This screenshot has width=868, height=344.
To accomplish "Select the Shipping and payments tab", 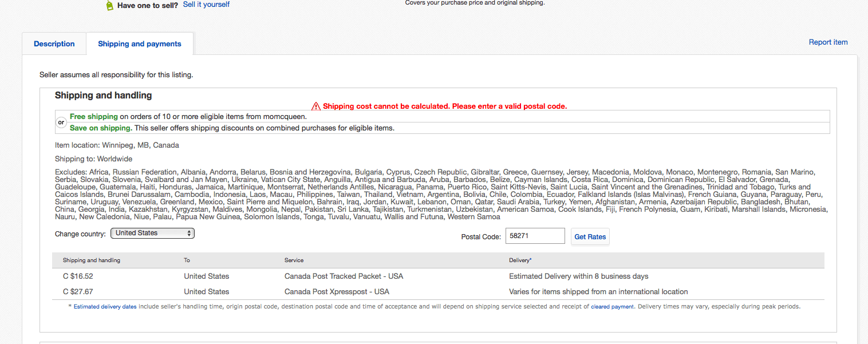I will (139, 44).
